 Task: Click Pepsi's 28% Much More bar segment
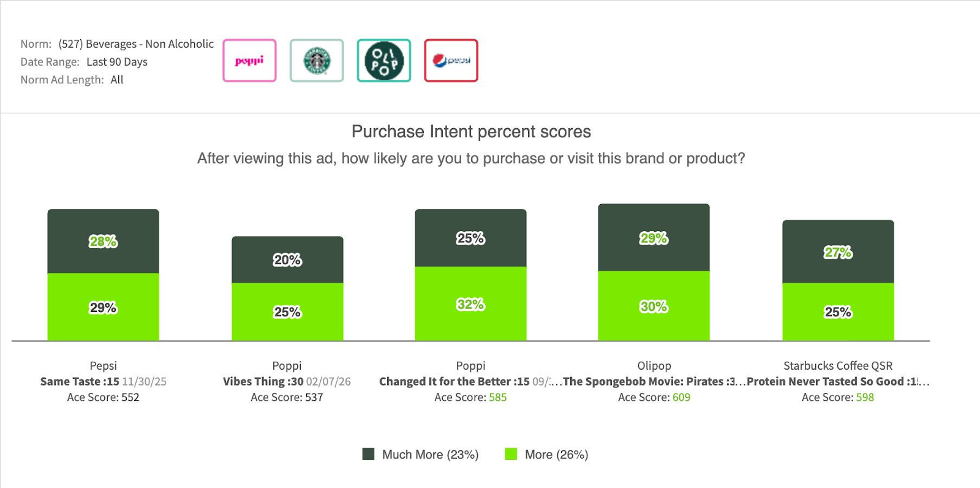(103, 242)
